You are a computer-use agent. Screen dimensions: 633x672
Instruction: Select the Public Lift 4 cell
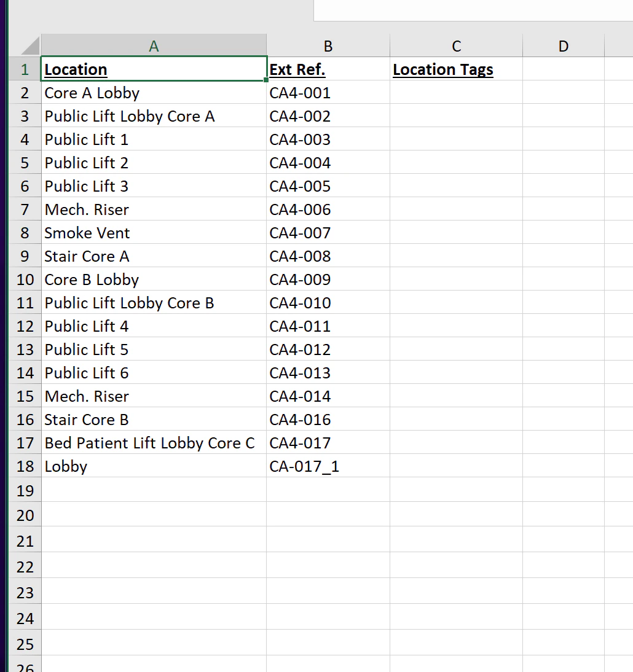click(154, 326)
